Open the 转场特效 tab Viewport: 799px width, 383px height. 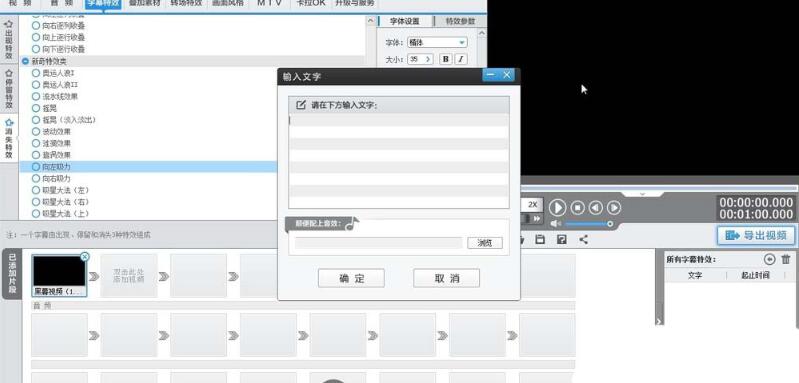[186, 3]
